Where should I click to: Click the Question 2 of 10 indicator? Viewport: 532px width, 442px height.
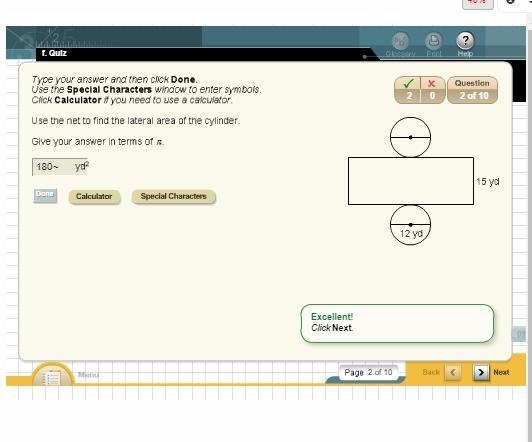pyautogui.click(x=472, y=90)
